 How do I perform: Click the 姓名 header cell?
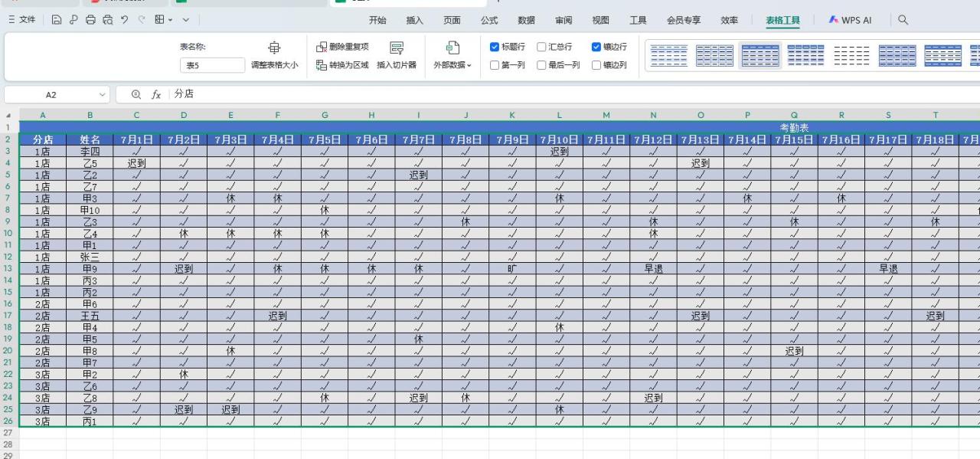tap(90, 139)
